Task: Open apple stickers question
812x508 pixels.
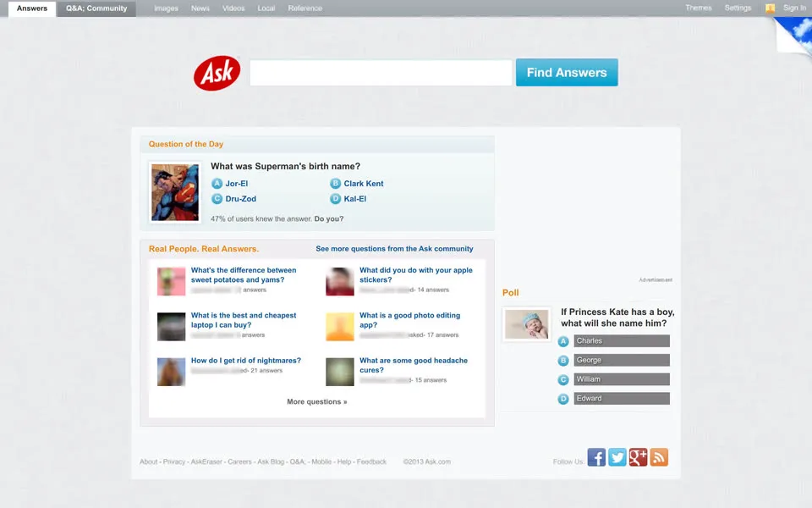Action: pyautogui.click(x=416, y=274)
